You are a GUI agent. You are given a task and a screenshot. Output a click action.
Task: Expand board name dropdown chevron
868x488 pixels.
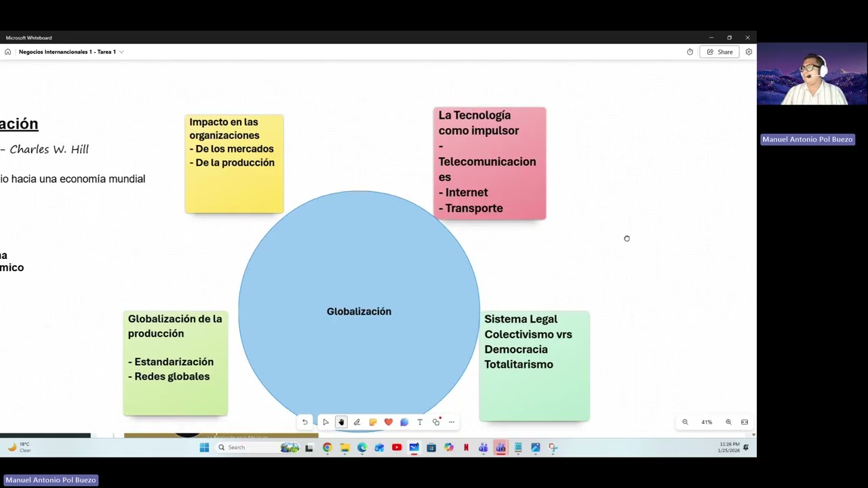pyautogui.click(x=121, y=52)
